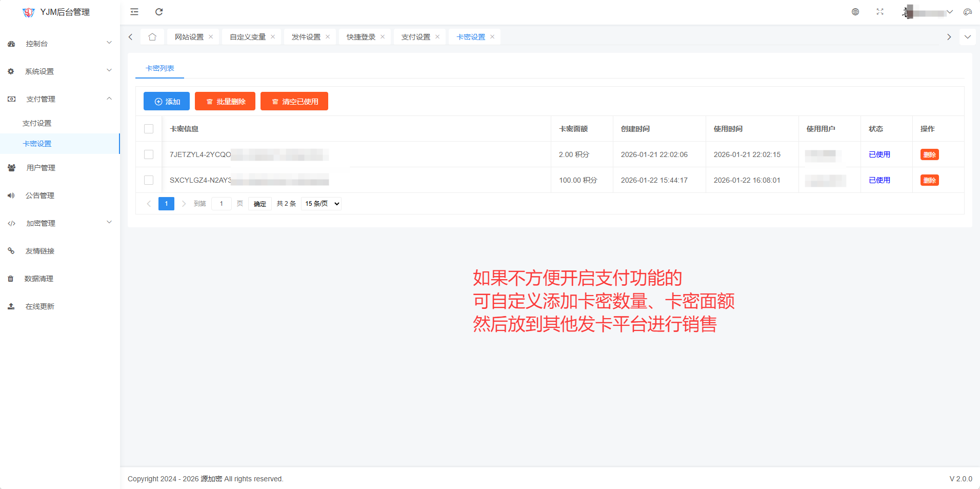Click the 添加 button
980x489 pixels.
(x=167, y=102)
